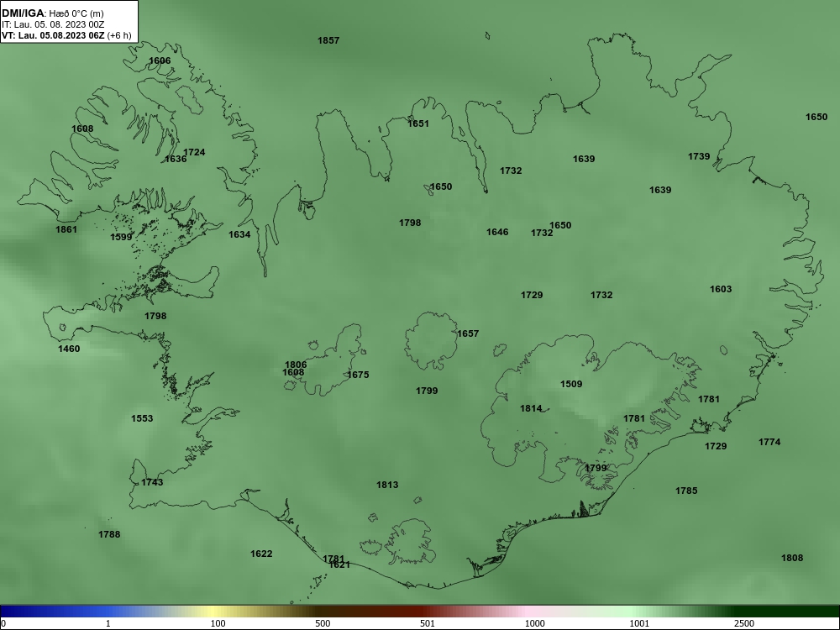This screenshot has height=630, width=840.
Task: Click the legend tick label 100
Action: [218, 623]
